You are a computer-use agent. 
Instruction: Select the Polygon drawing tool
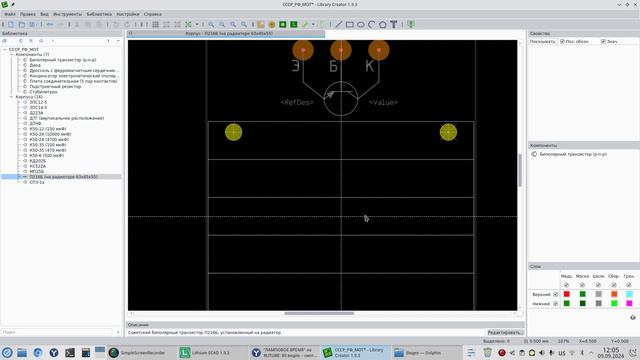point(382,24)
